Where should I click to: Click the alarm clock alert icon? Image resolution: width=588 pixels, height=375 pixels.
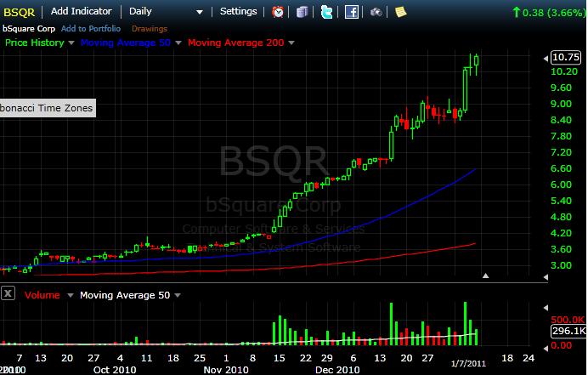[x=278, y=12]
